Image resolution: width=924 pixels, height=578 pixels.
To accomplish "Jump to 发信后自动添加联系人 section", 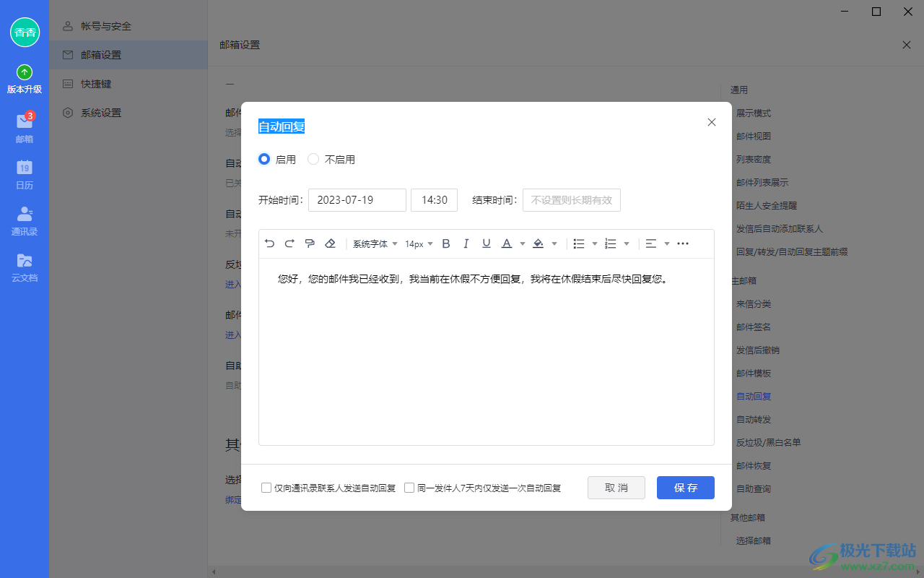I will click(780, 229).
